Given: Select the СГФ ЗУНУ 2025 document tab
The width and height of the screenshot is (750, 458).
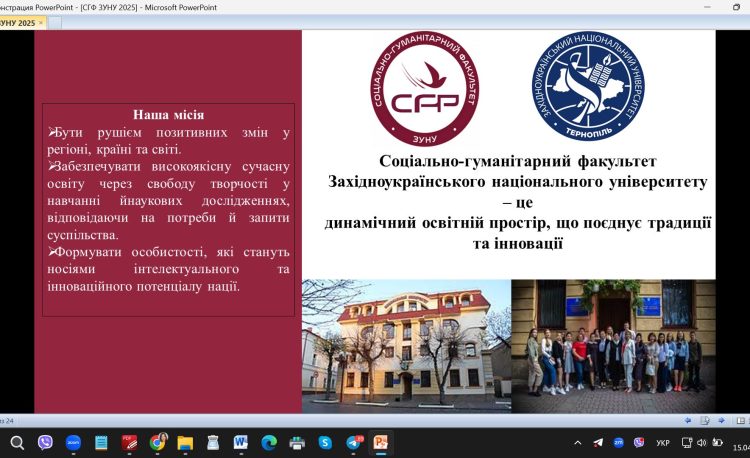Looking at the screenshot, I should pyautogui.click(x=18, y=23).
